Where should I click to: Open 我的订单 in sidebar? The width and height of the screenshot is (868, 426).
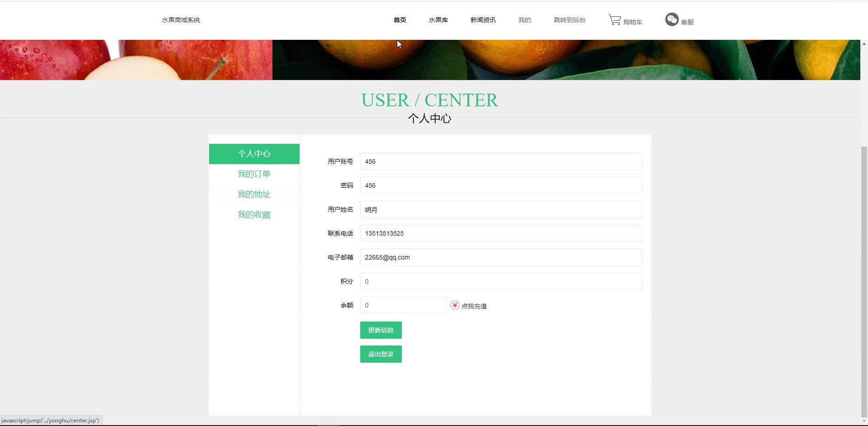pos(254,174)
